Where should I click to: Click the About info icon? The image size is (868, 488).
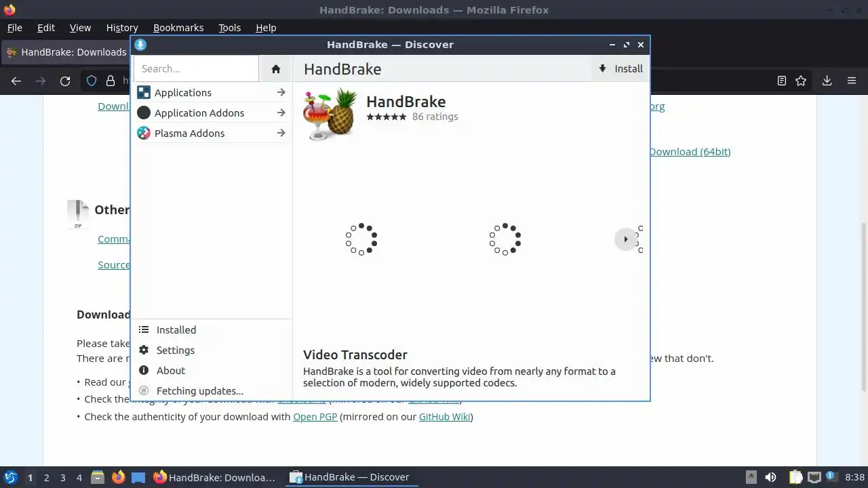point(144,370)
